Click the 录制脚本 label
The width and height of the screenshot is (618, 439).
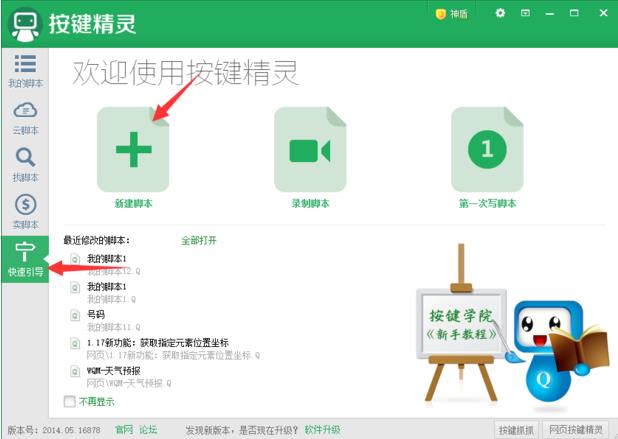point(310,203)
